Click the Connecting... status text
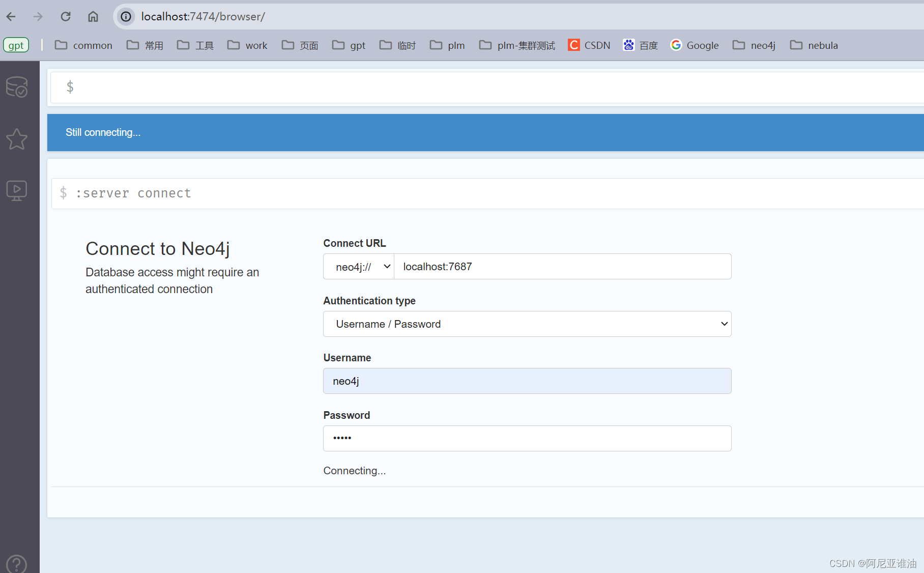 355,471
